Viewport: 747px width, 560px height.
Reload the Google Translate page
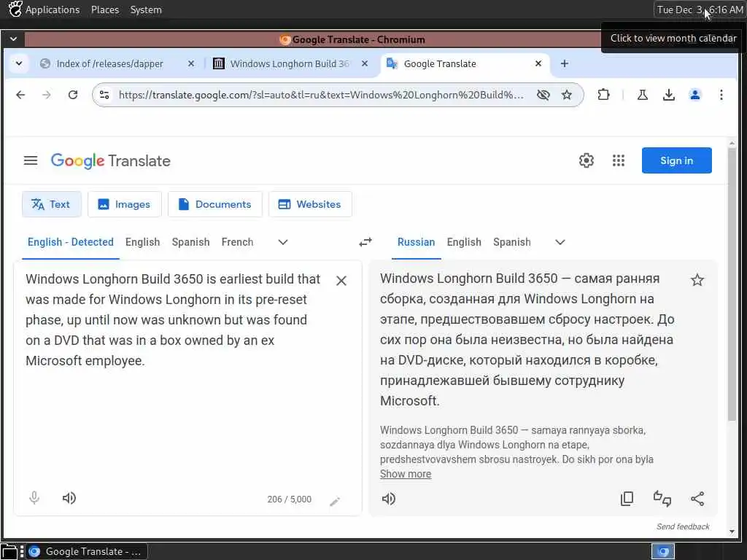(x=73, y=95)
